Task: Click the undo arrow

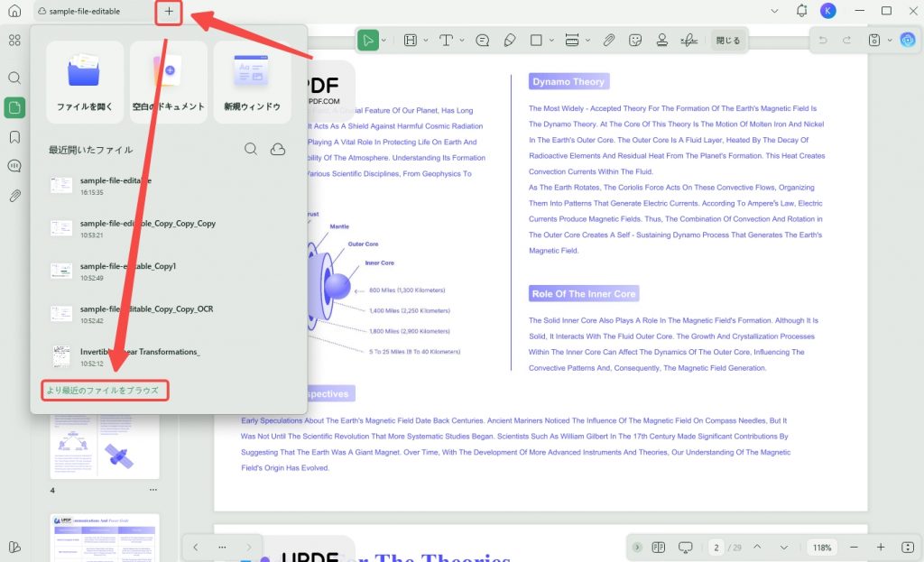Action: click(x=823, y=40)
